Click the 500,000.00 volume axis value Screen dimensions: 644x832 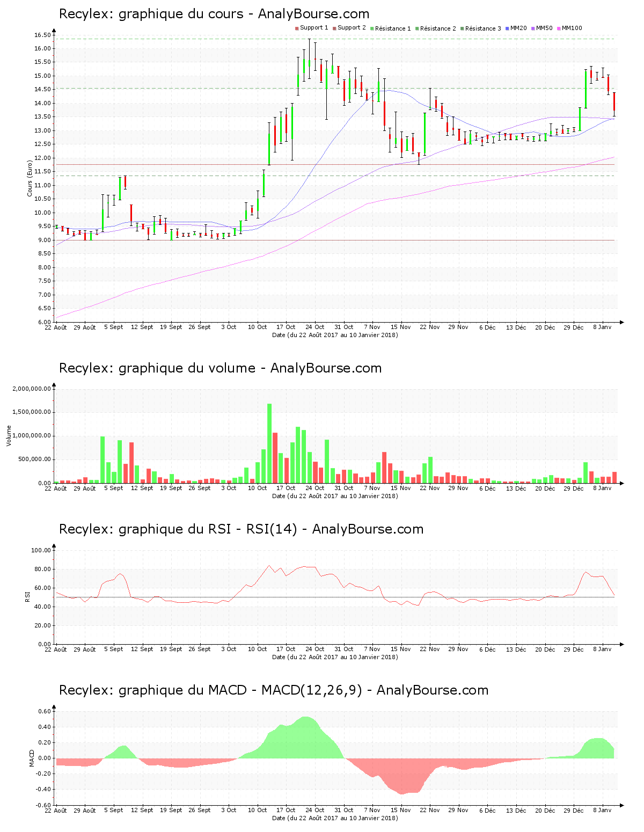click(34, 459)
